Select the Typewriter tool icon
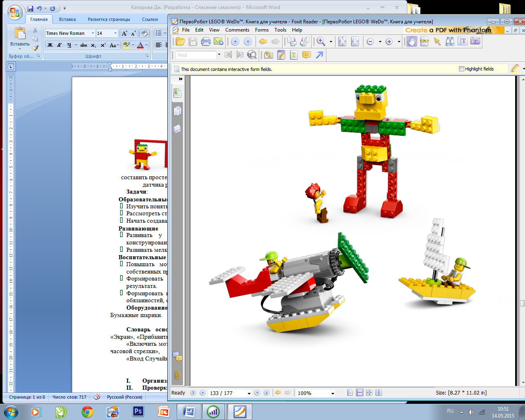Viewport: 525px width, 420px height. (294, 55)
